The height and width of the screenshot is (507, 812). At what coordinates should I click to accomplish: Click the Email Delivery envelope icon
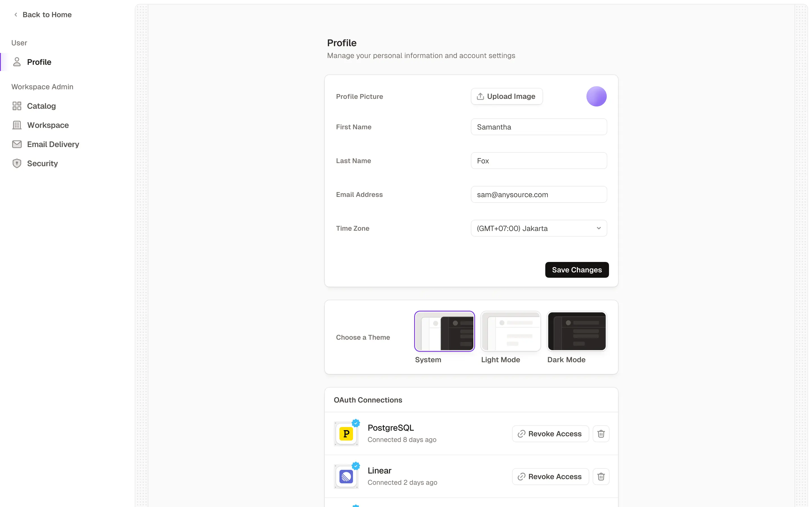[17, 144]
